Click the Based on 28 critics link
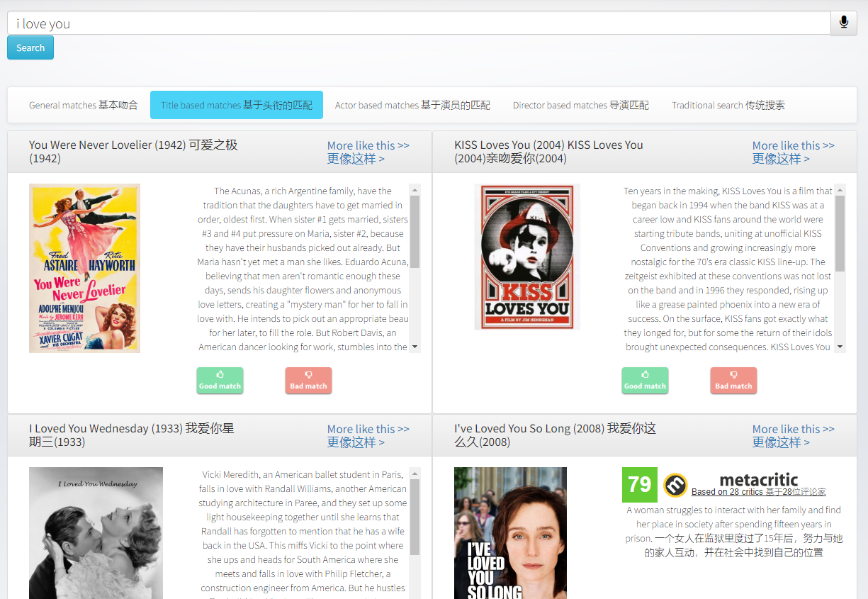 point(758,492)
